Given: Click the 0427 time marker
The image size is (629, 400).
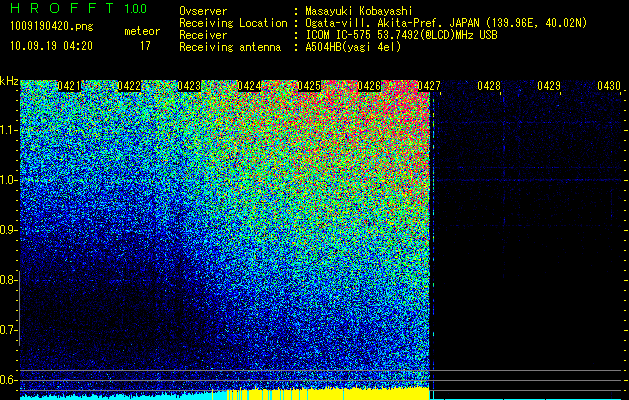Looking at the screenshot, I should point(429,86).
